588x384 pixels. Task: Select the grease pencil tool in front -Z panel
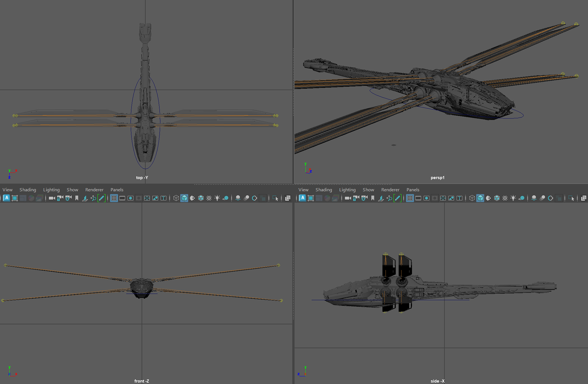[x=101, y=198]
